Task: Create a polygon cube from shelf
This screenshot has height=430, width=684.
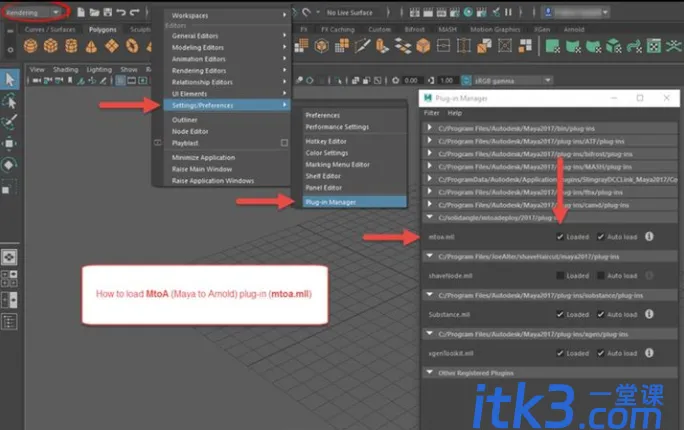Action: (x=51, y=46)
